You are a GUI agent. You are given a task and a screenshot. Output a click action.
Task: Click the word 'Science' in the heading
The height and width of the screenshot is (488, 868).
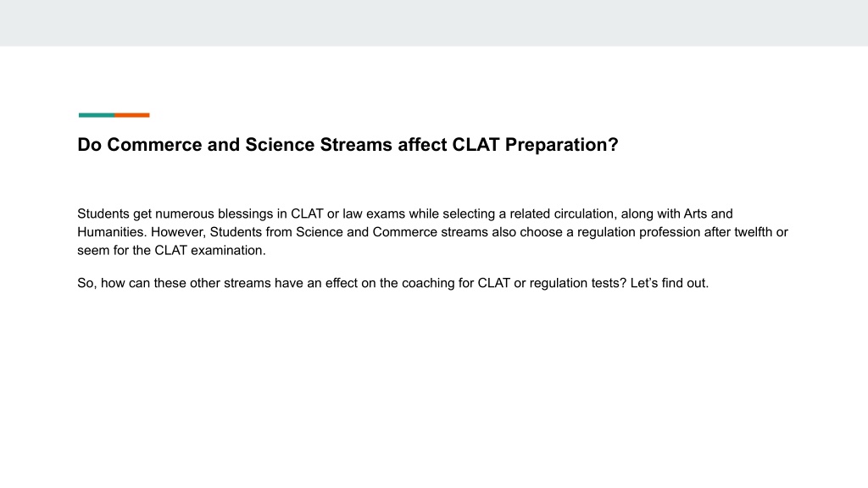pyautogui.click(x=280, y=145)
